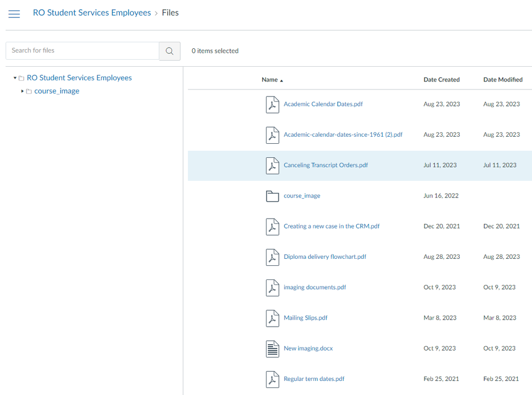This screenshot has width=532, height=395.
Task: Click document icon for New imaging.docx
Action: [x=273, y=348]
